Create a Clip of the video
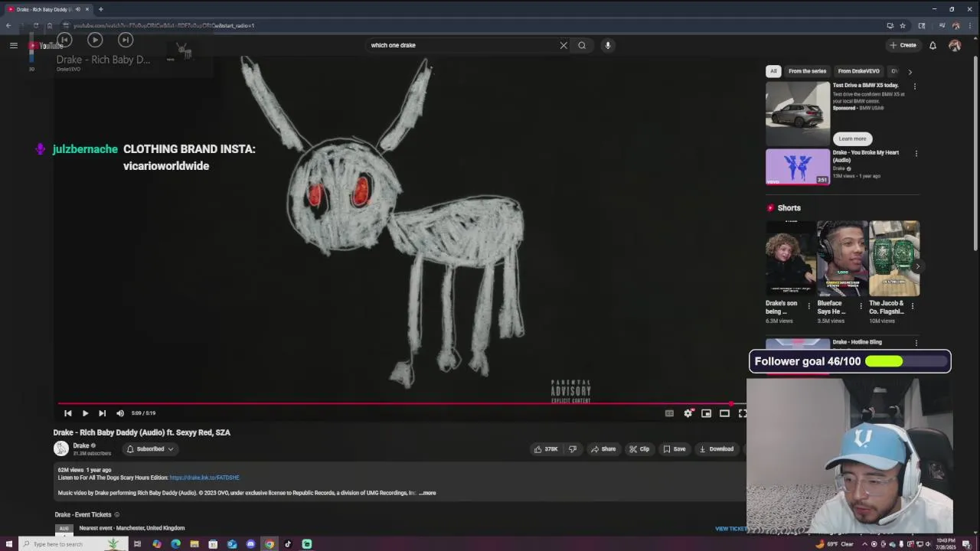The height and width of the screenshot is (551, 980). [639, 449]
